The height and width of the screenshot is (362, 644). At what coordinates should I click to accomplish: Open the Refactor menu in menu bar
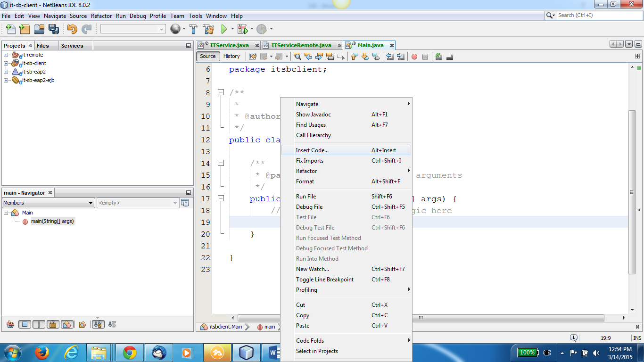(101, 16)
